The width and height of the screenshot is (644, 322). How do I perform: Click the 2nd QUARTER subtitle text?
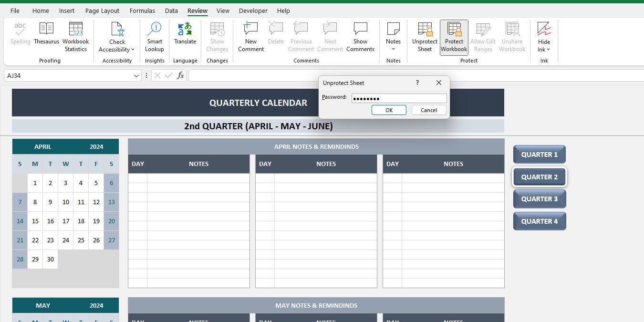point(259,126)
